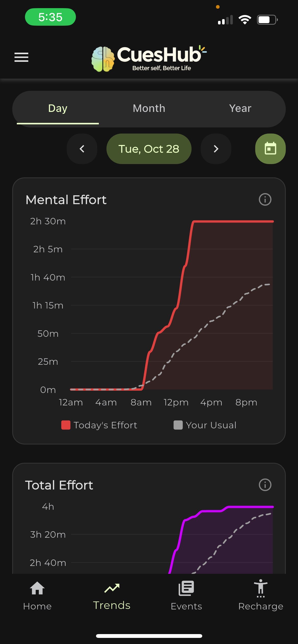Go to next day

tap(216, 149)
